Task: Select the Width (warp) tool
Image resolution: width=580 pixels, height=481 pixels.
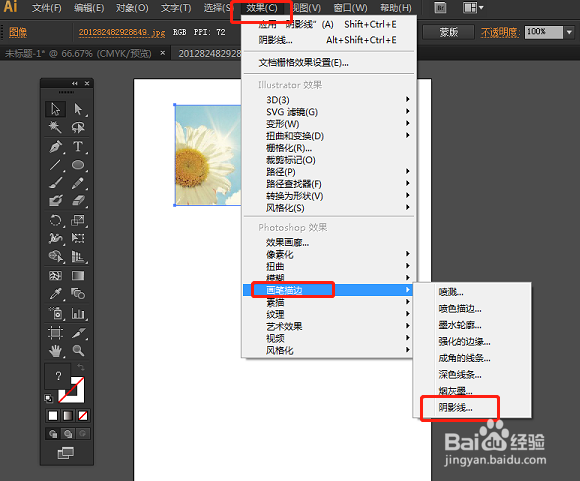Action: click(55, 238)
